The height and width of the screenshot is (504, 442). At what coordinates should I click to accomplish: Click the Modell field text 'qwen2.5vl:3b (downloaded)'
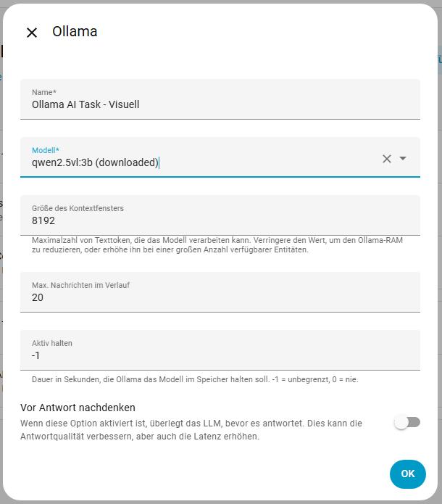pyautogui.click(x=95, y=162)
